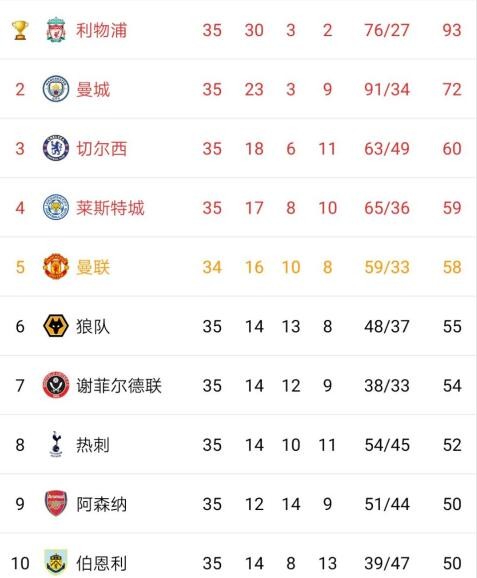This screenshot has height=578, width=477.
Task: Open 莱斯特城 team details
Action: [110, 208]
